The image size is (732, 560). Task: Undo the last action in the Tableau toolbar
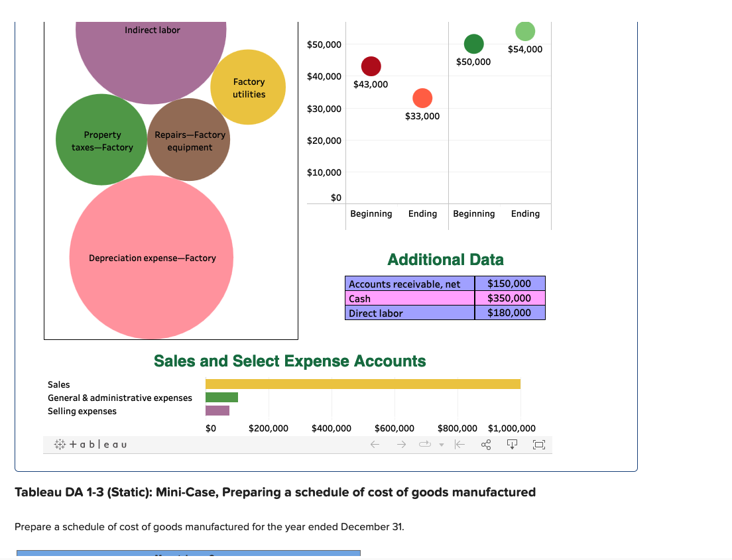(x=375, y=444)
